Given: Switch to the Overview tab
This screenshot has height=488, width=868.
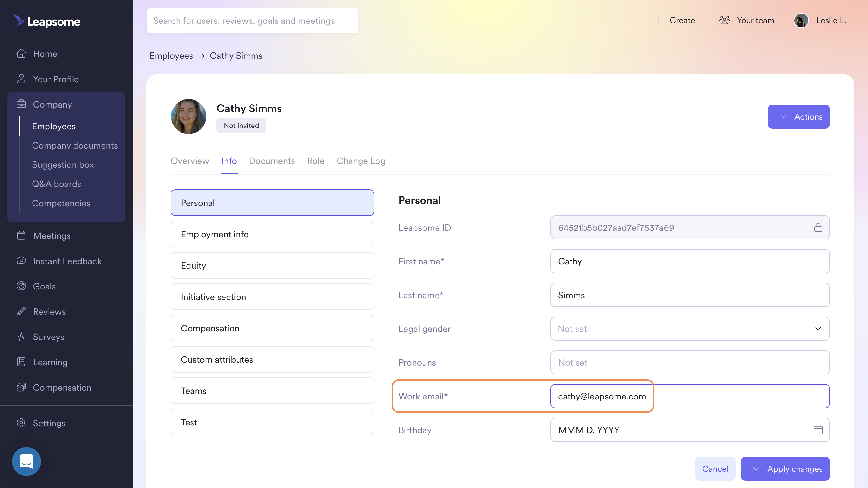Looking at the screenshot, I should pos(190,161).
